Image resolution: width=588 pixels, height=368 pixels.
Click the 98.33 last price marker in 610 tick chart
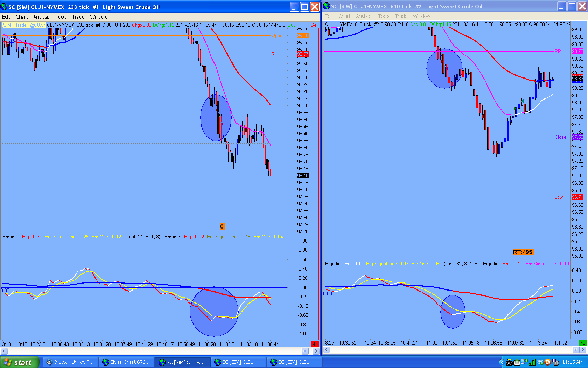(x=577, y=79)
